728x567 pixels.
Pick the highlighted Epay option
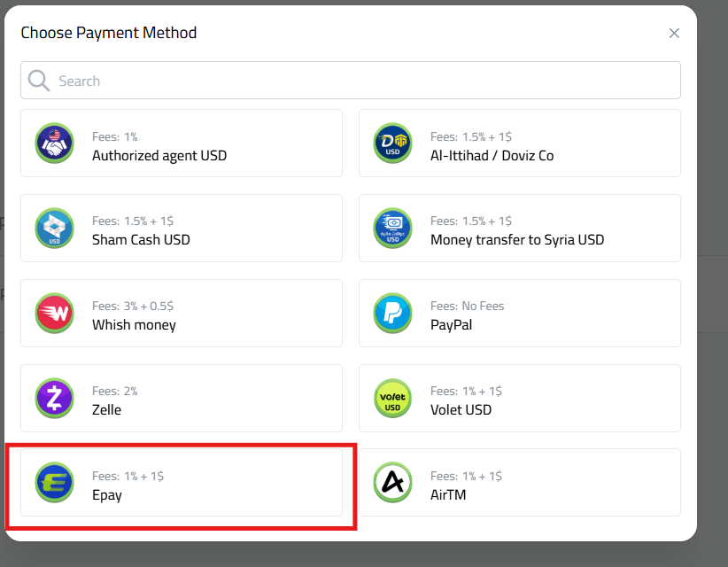[182, 483]
